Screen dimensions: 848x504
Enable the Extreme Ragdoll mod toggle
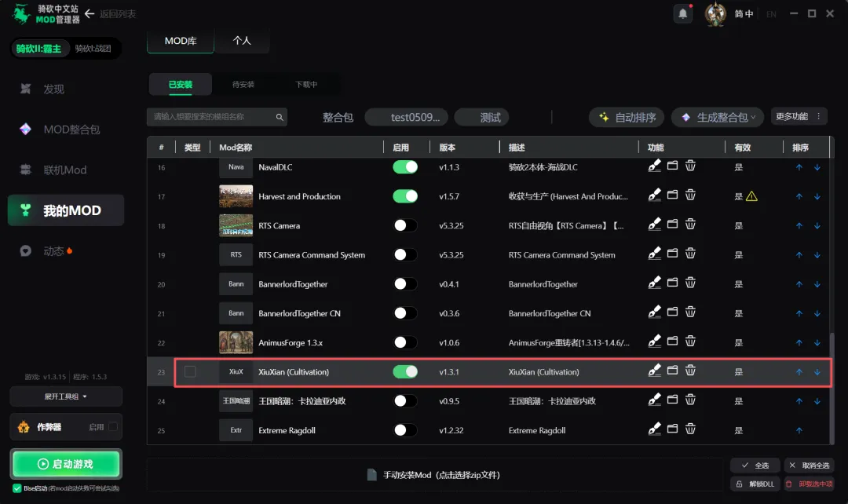click(x=405, y=430)
